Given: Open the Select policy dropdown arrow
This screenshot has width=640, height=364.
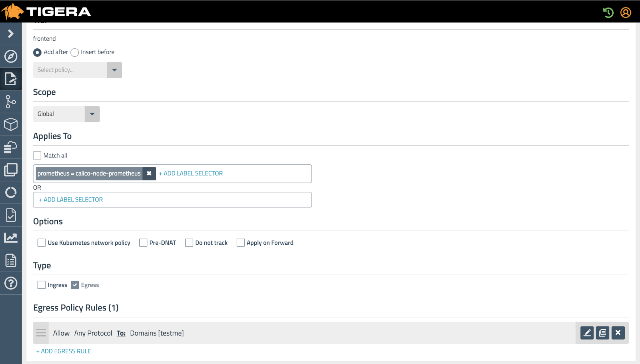Looking at the screenshot, I should pyautogui.click(x=114, y=70).
